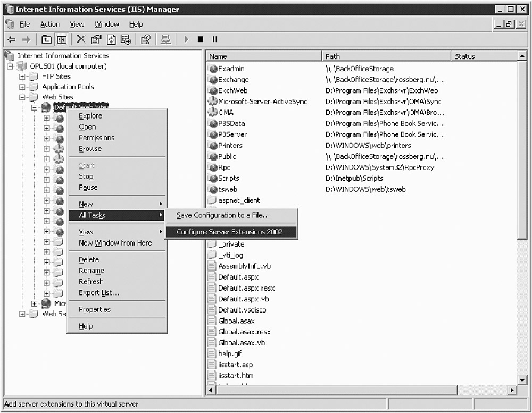Click the Up One Level toolbar icon
This screenshot has width=532, height=413.
pos(47,39)
